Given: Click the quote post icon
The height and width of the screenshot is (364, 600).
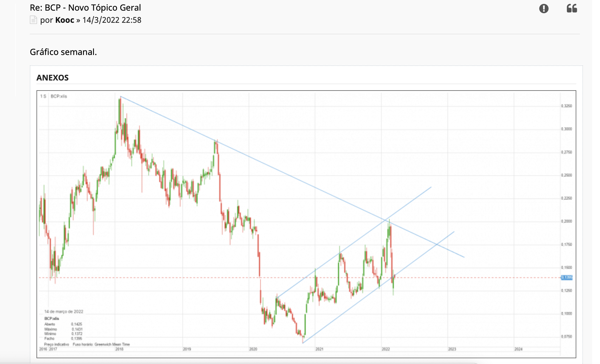Looking at the screenshot, I should click(572, 8).
